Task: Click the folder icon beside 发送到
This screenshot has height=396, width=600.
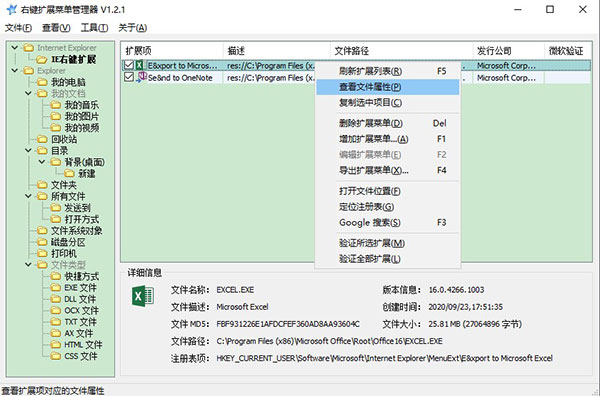Action: point(56,208)
